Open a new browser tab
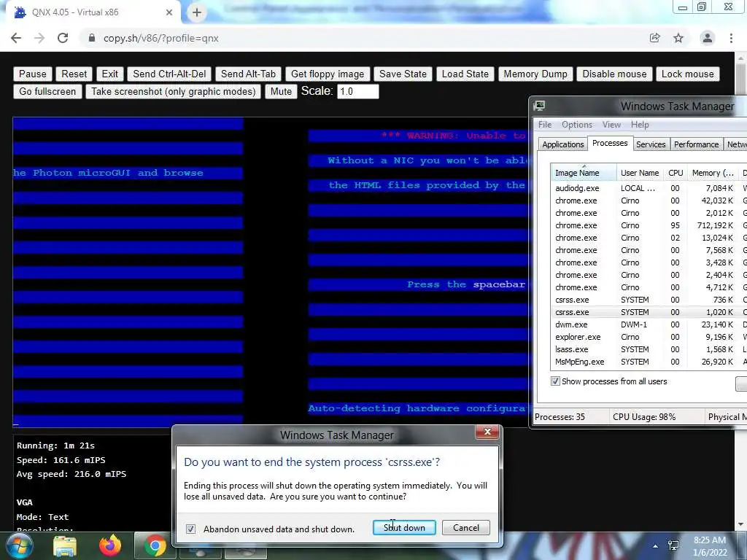The width and height of the screenshot is (747, 560). point(197,12)
